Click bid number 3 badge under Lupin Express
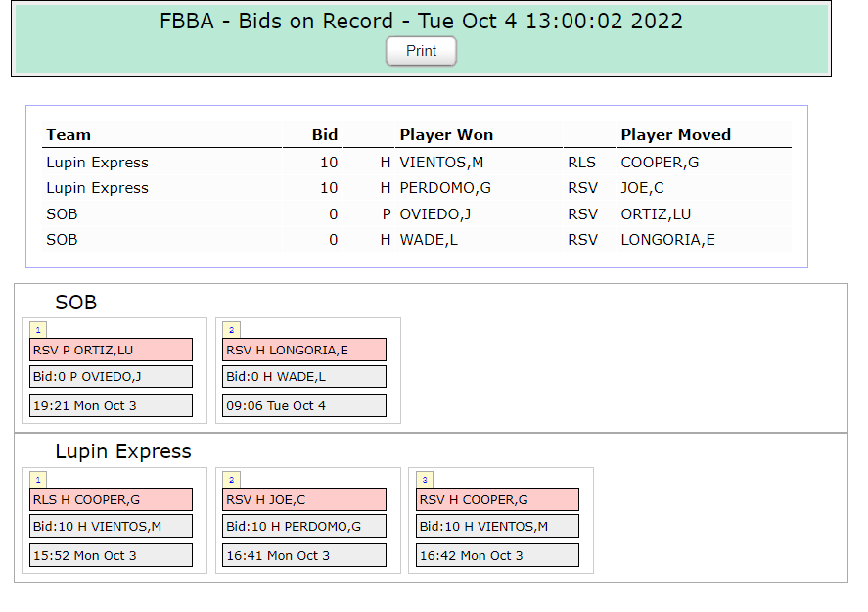Image resolution: width=868 pixels, height=612 pixels. tap(425, 480)
